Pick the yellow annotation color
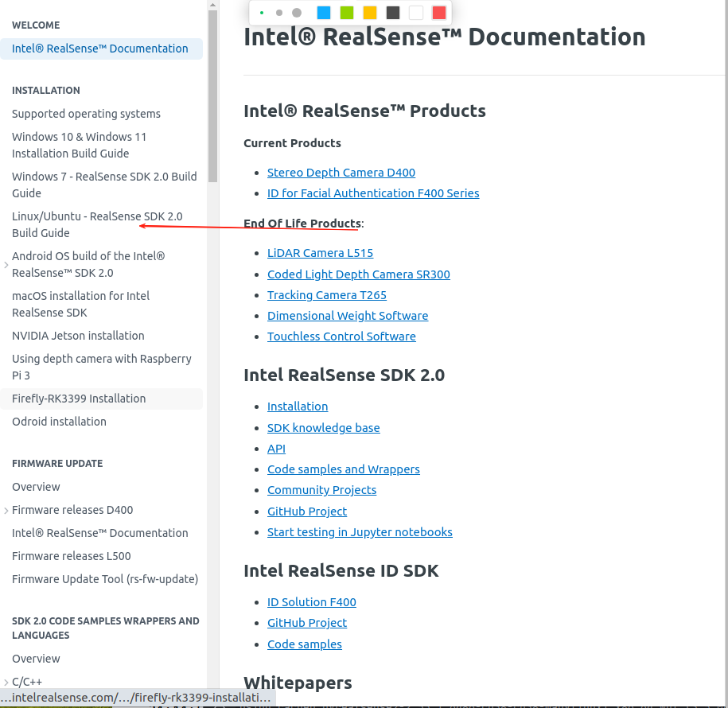This screenshot has height=708, width=728. 370,13
